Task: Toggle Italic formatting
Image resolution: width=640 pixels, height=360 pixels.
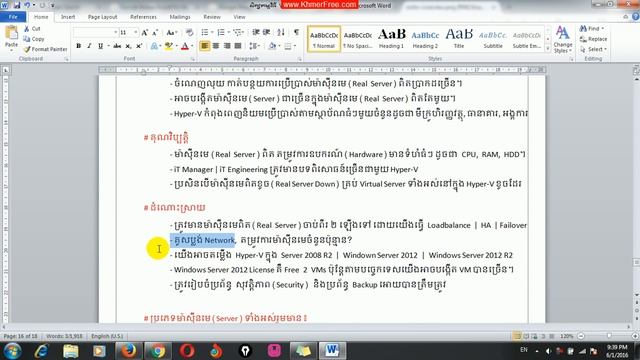Action: pos(89,46)
